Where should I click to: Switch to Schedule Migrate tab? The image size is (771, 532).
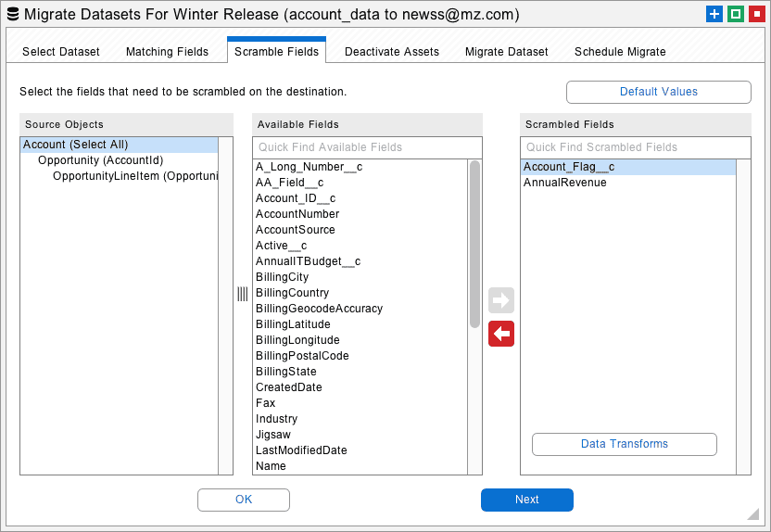click(620, 52)
